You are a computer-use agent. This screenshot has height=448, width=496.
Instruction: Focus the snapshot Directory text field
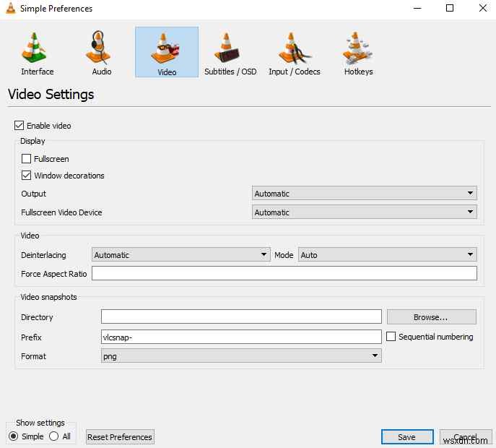[241, 316]
